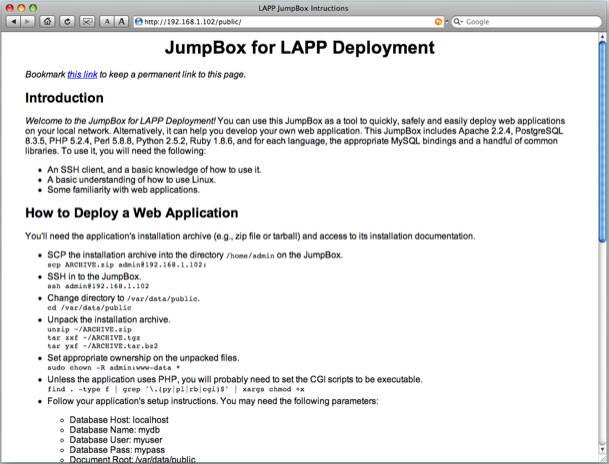The height and width of the screenshot is (464, 609).
Task: Zoom the window with the green button
Action: point(33,8)
